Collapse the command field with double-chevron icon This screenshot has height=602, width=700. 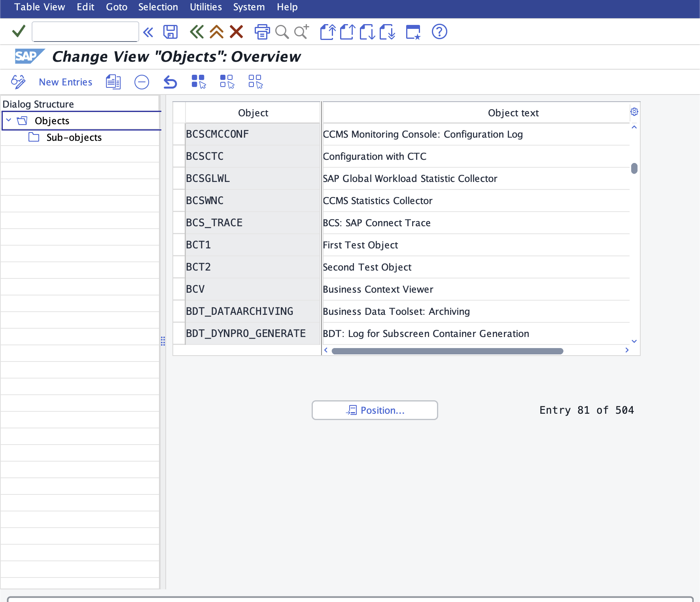pyautogui.click(x=148, y=32)
